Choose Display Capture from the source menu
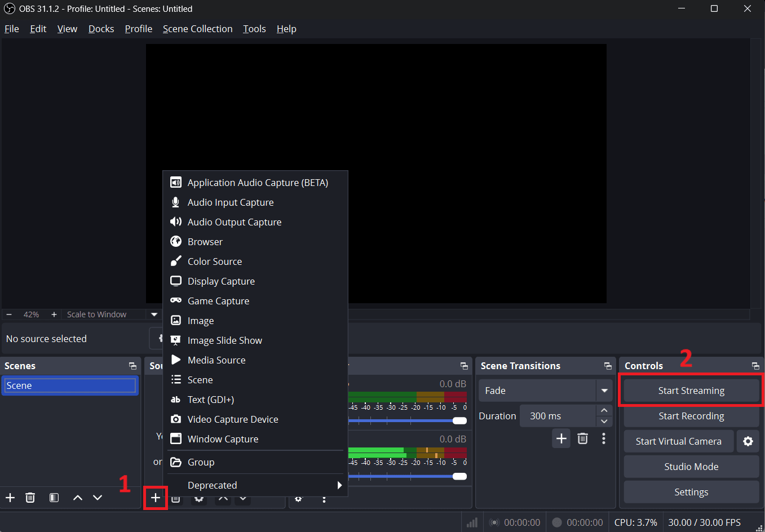This screenshot has height=532, width=765. click(221, 281)
